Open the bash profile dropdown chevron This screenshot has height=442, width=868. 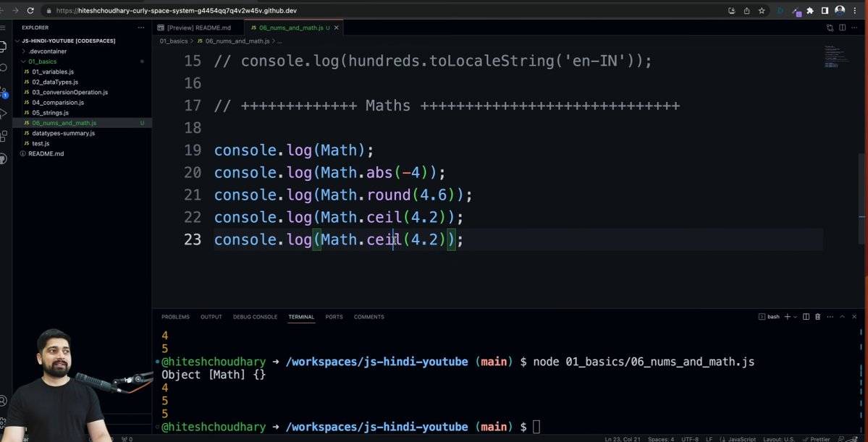click(x=795, y=317)
